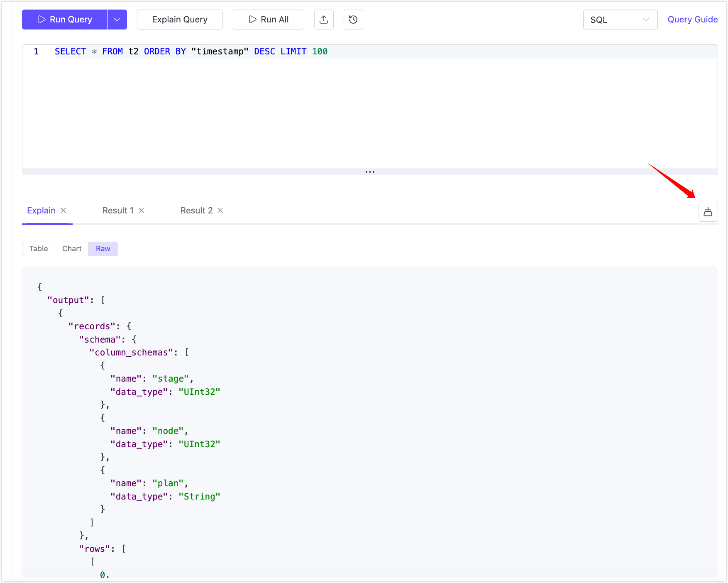
Task: Switch to the Result 1 tab
Action: (118, 210)
